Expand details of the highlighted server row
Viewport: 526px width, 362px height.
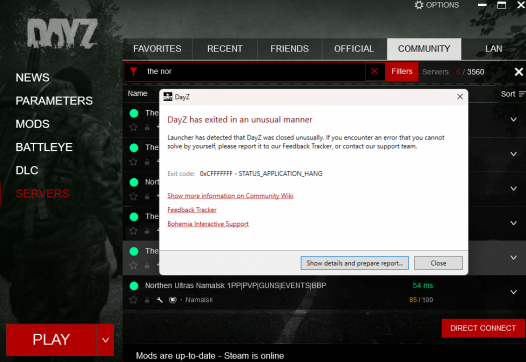(513, 258)
